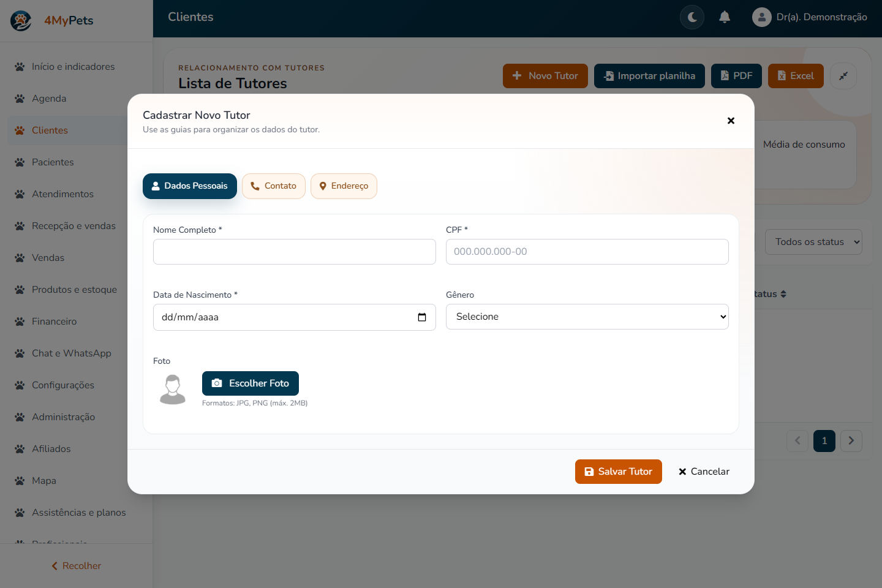Close the Cadastrar Novo Tutor dialog
This screenshot has height=588, width=882.
731,121
